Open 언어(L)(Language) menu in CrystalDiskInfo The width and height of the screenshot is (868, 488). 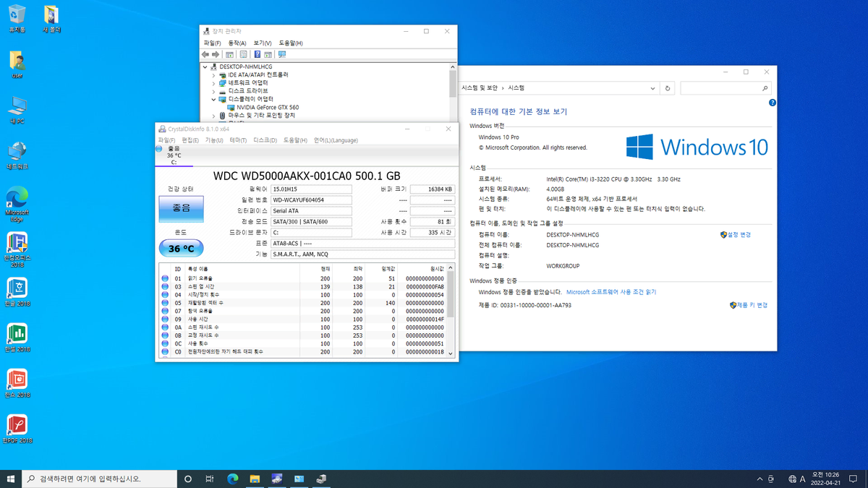(x=336, y=140)
